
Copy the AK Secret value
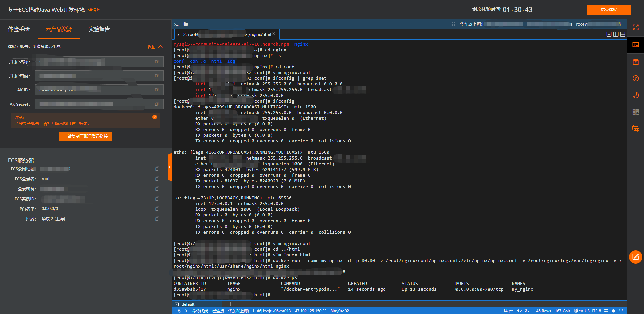click(x=157, y=104)
